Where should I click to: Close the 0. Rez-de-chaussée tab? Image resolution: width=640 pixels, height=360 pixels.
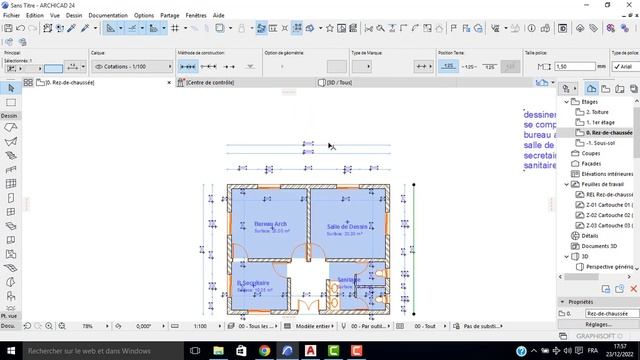click(x=169, y=82)
